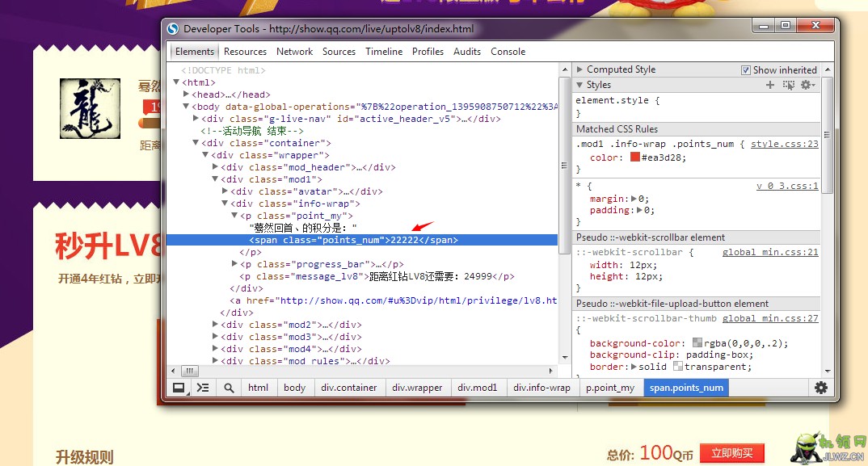Image resolution: width=868 pixels, height=466 pixels.
Task: Click the dock-to-window icon in bottom toolbar
Action: tap(179, 388)
